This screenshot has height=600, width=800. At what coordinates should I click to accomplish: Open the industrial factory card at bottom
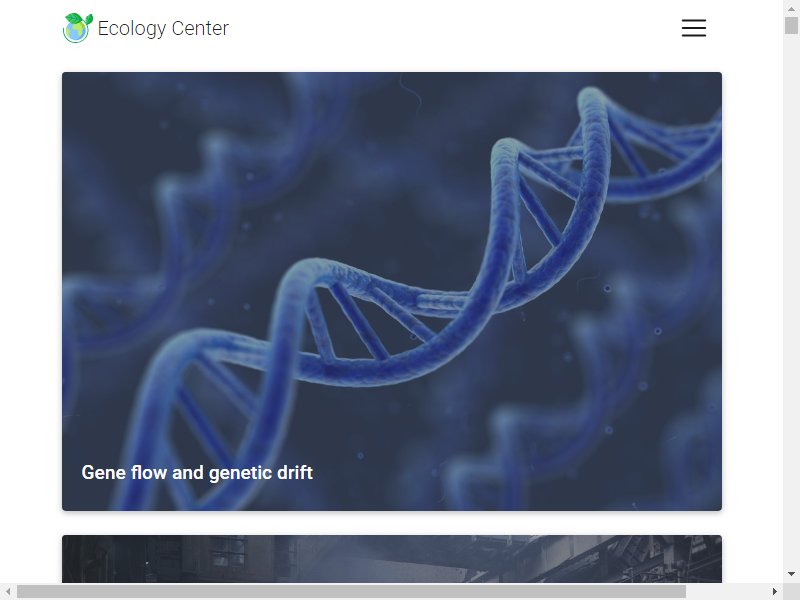pos(392,559)
